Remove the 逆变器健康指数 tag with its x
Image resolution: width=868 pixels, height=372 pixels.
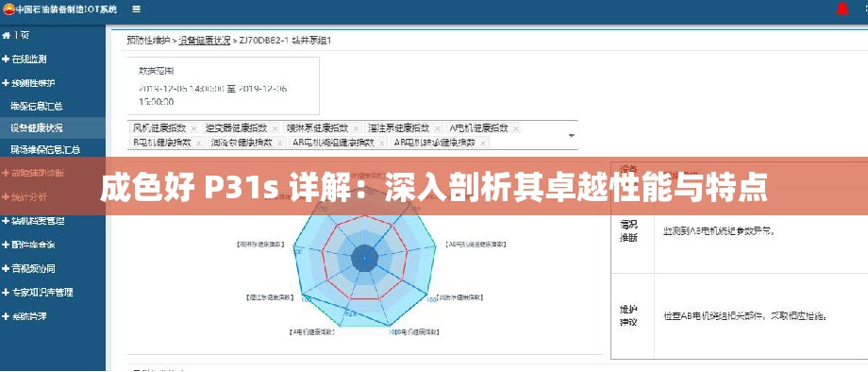click(x=275, y=128)
